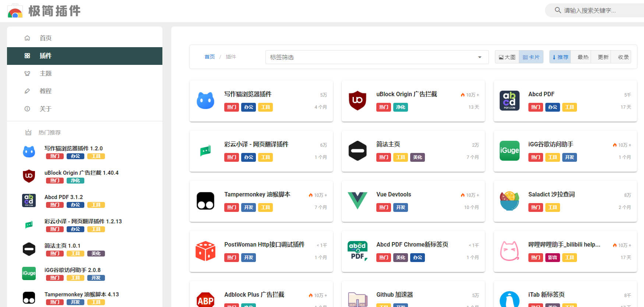Open PostWoman card red dice icon
This screenshot has width=644, height=307.
tap(205, 251)
